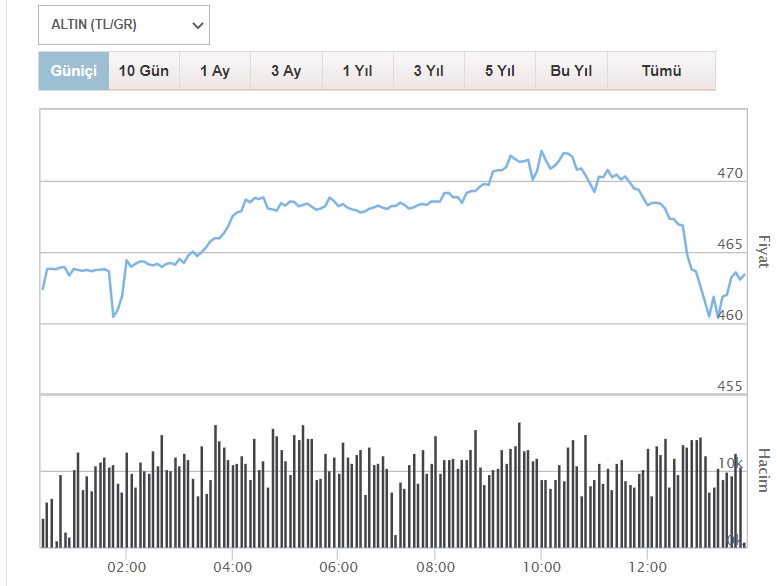View the 5 Yıl chart range
777x586 pixels.
point(500,71)
